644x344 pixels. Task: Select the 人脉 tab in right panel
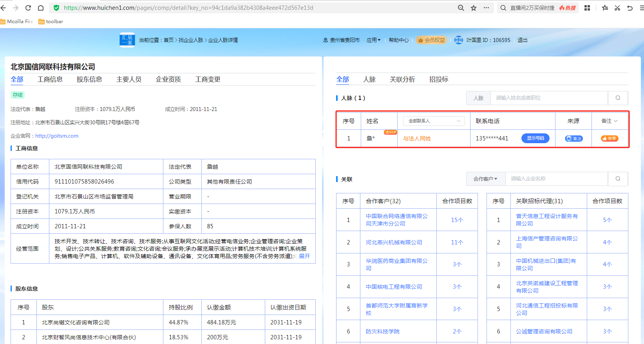click(x=369, y=79)
